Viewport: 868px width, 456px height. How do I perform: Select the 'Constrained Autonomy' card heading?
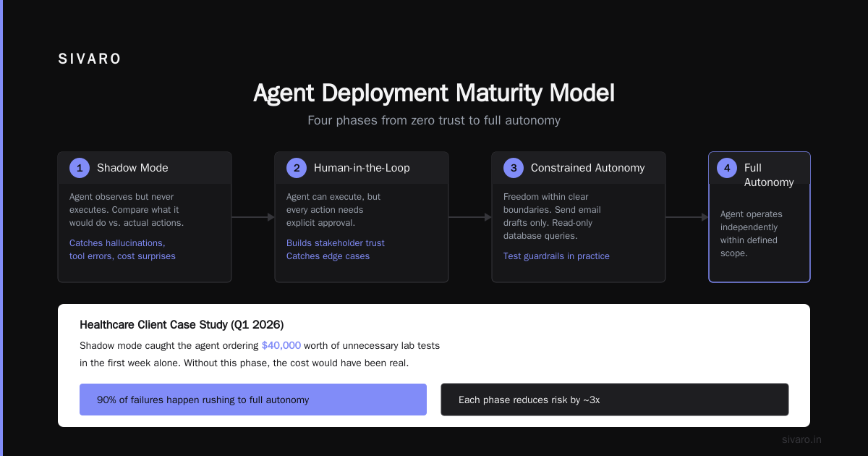coord(587,168)
